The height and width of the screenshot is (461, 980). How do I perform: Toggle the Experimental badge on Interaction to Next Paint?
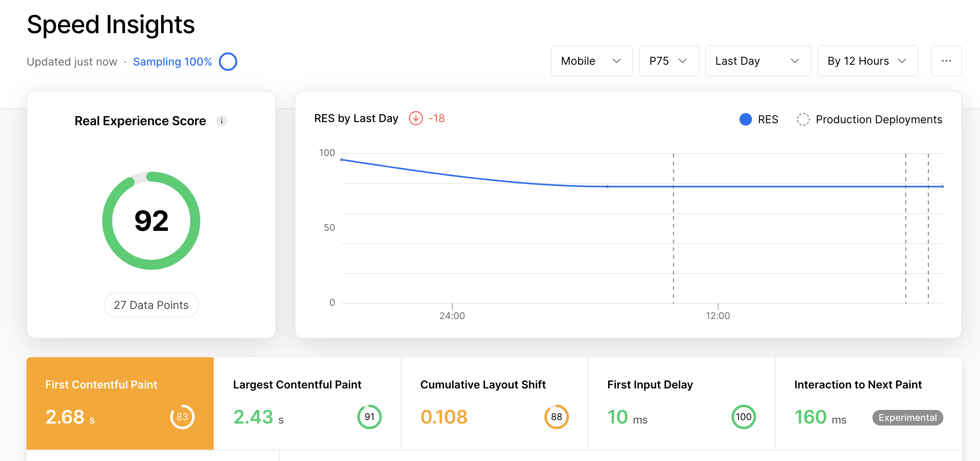pos(907,417)
